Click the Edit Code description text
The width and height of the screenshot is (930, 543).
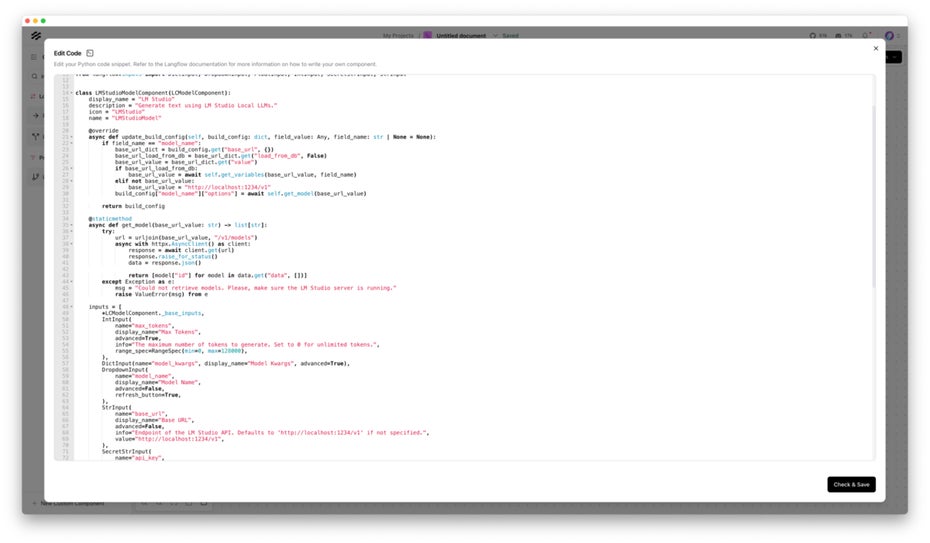[215, 64]
